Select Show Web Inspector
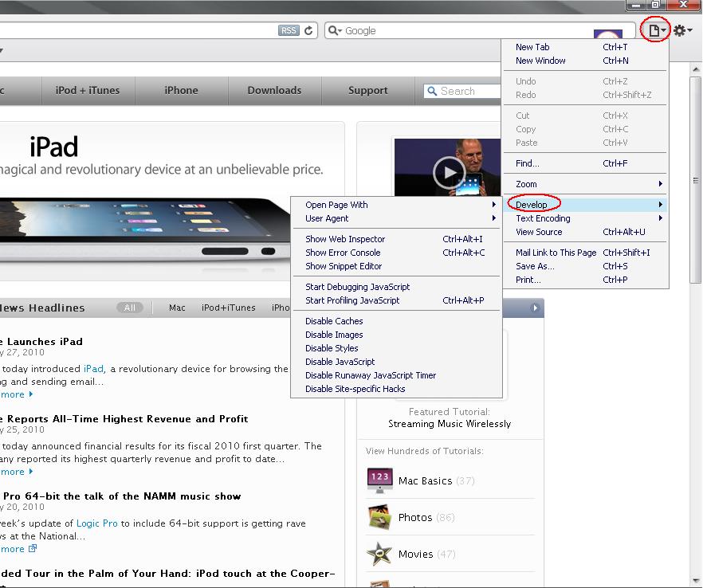The image size is (703, 588). pos(345,239)
